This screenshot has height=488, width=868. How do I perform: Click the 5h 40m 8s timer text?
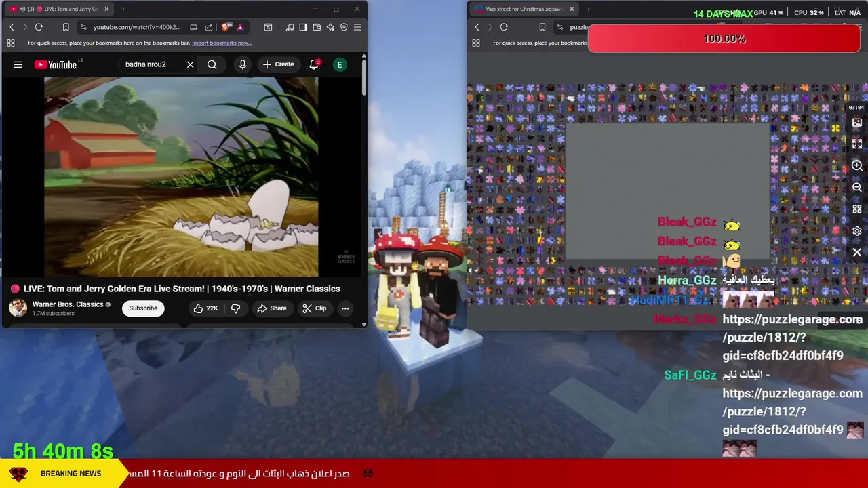63,451
